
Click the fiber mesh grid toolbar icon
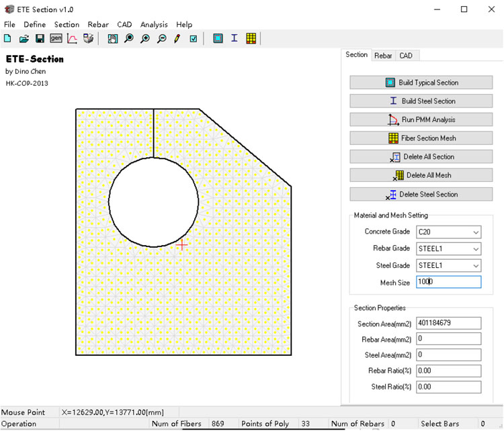click(x=251, y=38)
